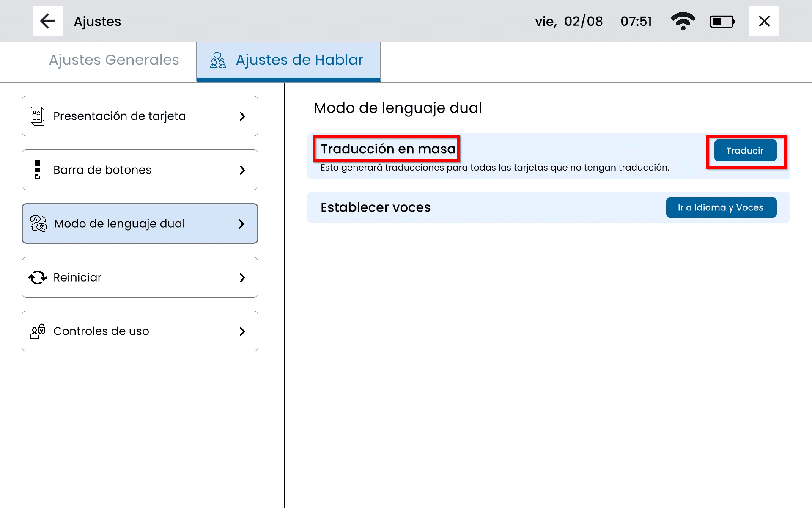This screenshot has width=812, height=508.
Task: Click the Wi-Fi status icon
Action: pyautogui.click(x=683, y=21)
